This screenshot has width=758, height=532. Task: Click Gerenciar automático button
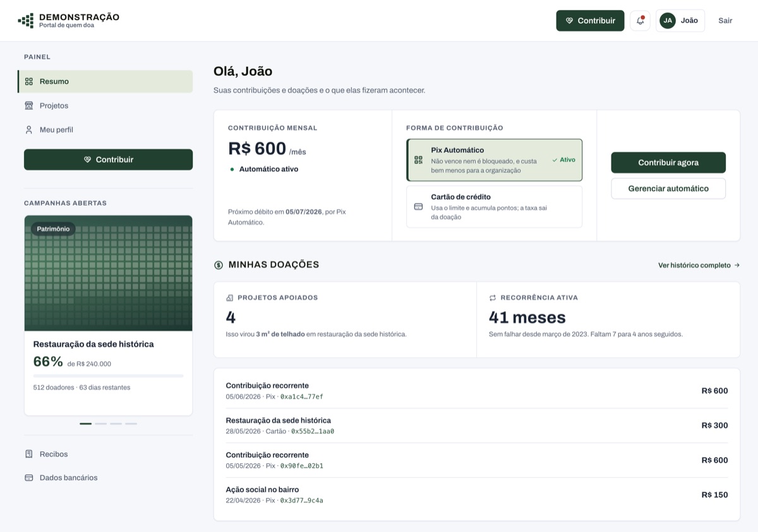click(x=668, y=189)
